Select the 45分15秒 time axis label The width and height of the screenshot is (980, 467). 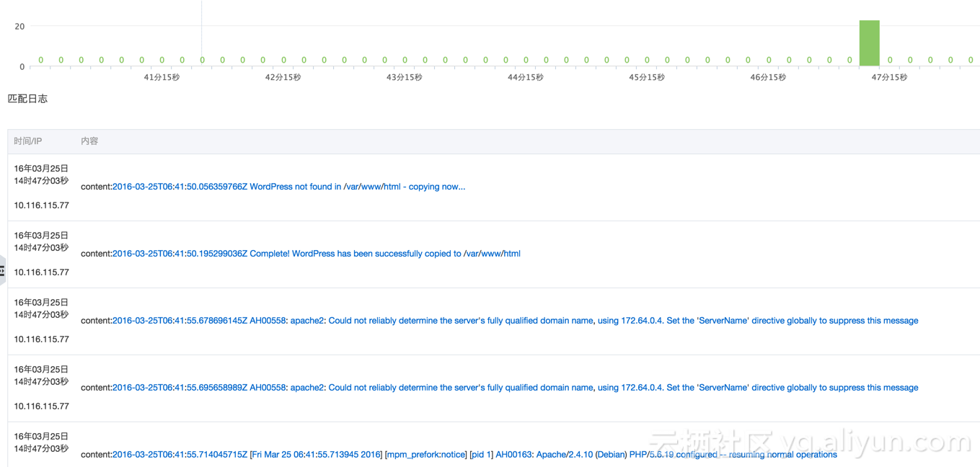point(647,77)
